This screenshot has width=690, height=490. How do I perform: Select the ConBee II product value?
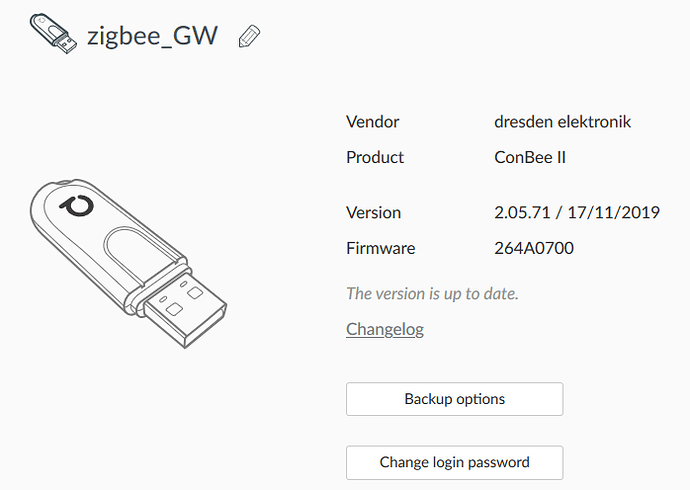click(x=530, y=157)
